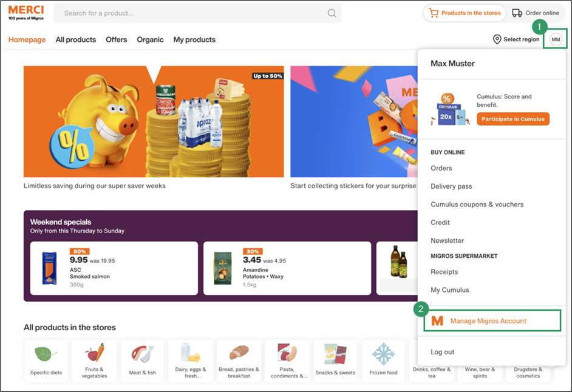Open the Specific diets category
Viewport: 572px width, 392px height.
click(46, 360)
